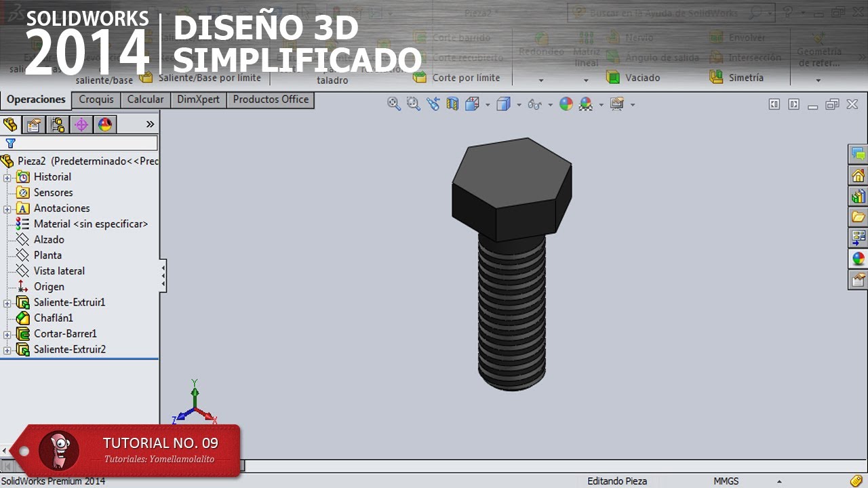Viewport: 868px width, 488px height.
Task: Open the Custom Properties task pane
Action: pyautogui.click(x=858, y=279)
